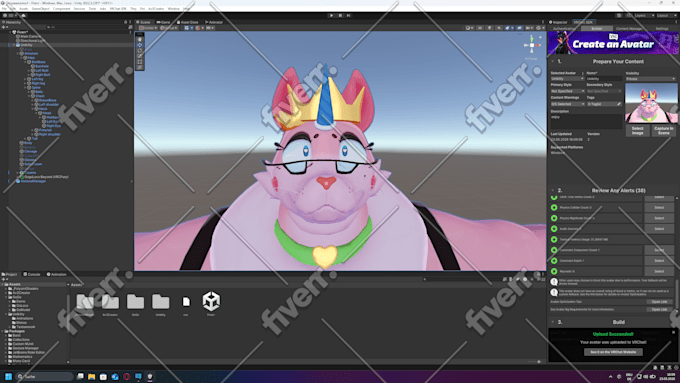Click the scene orientation gizmo
Screen dimensions: 680x383
point(532,45)
